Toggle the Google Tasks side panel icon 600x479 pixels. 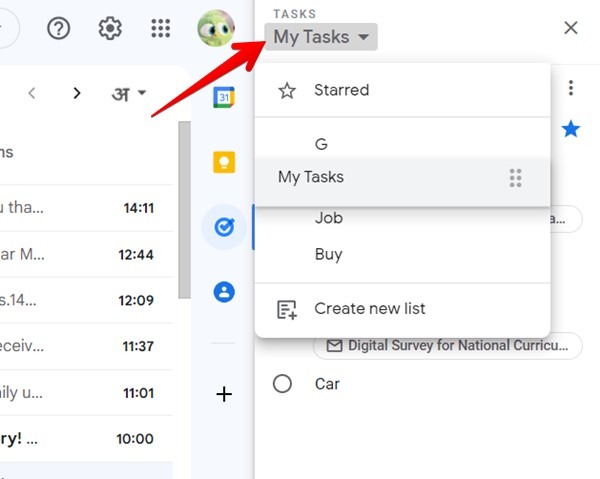coord(224,227)
